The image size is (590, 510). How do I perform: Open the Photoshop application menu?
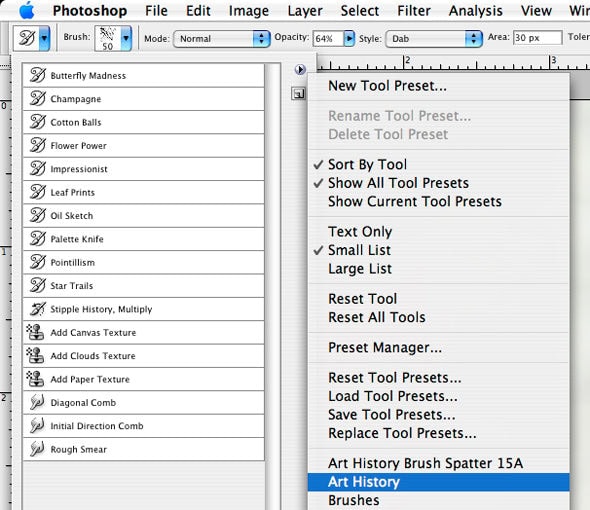coord(90,11)
